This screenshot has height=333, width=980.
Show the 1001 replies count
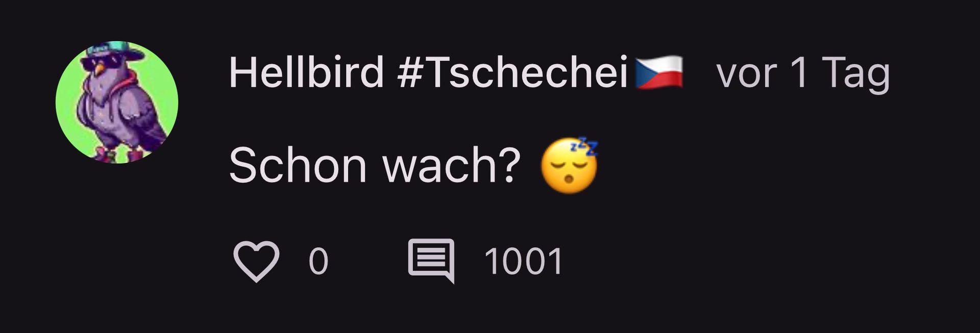click(x=524, y=261)
